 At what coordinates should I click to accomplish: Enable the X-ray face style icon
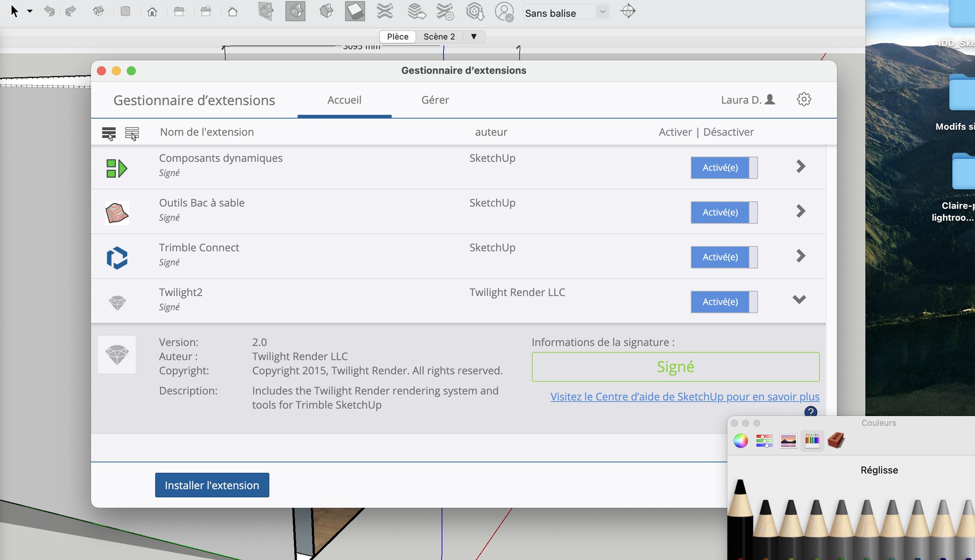click(x=266, y=11)
